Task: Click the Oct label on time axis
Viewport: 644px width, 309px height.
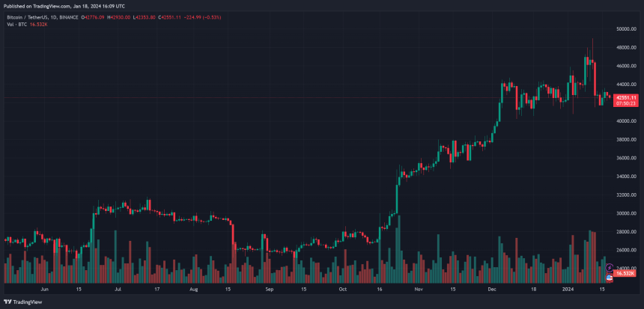Action: click(343, 288)
